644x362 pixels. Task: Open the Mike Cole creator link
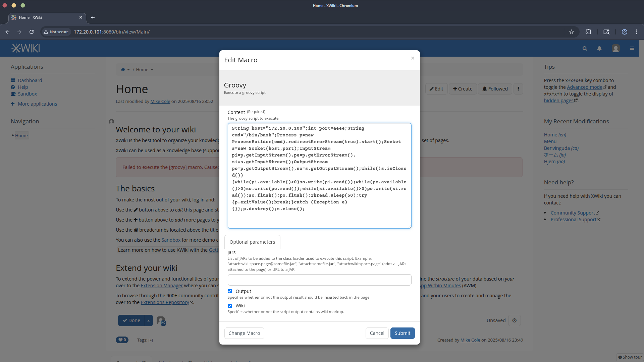coord(470,340)
